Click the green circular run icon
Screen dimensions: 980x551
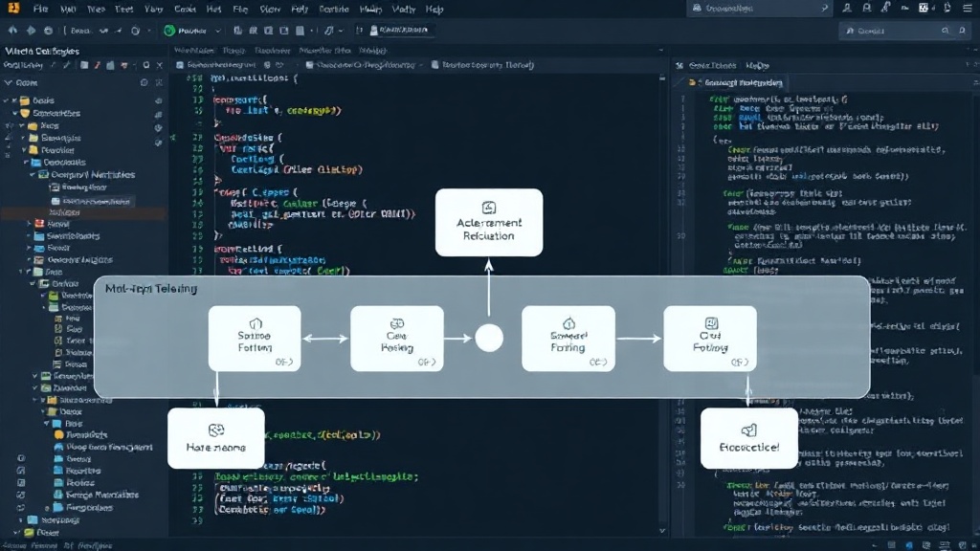169,30
